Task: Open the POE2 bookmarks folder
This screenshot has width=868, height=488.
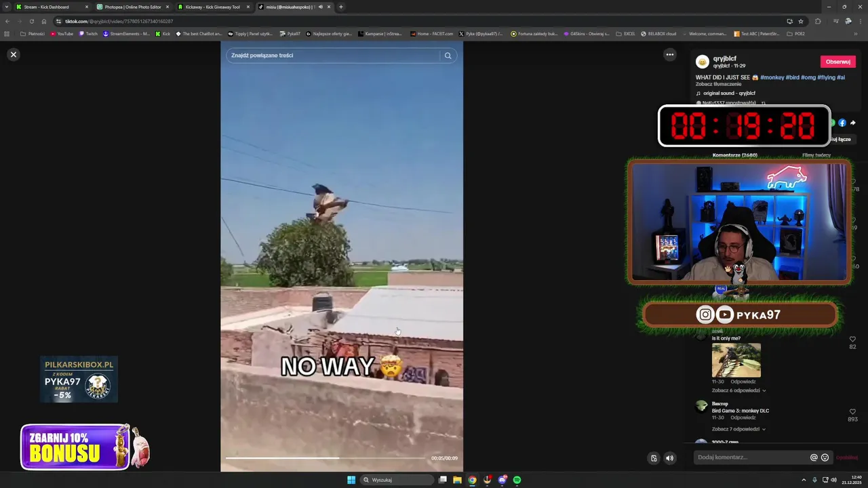Action: (796, 33)
